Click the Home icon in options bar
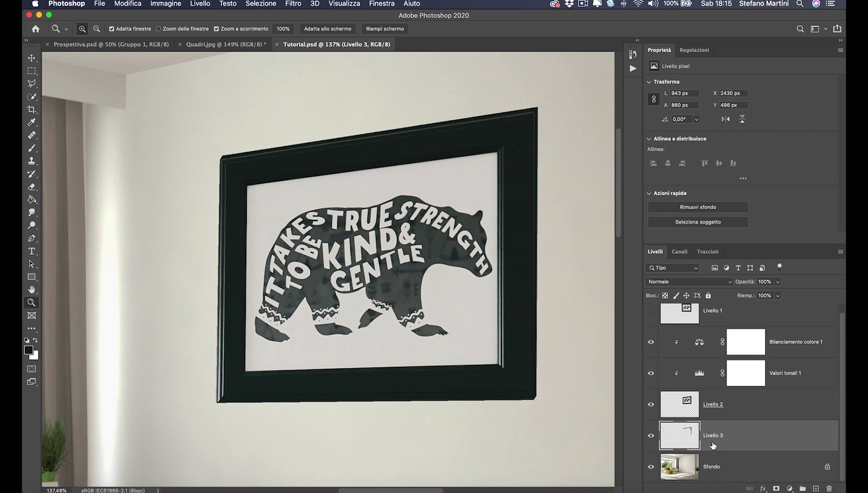Image resolution: width=868 pixels, height=493 pixels. [36, 29]
